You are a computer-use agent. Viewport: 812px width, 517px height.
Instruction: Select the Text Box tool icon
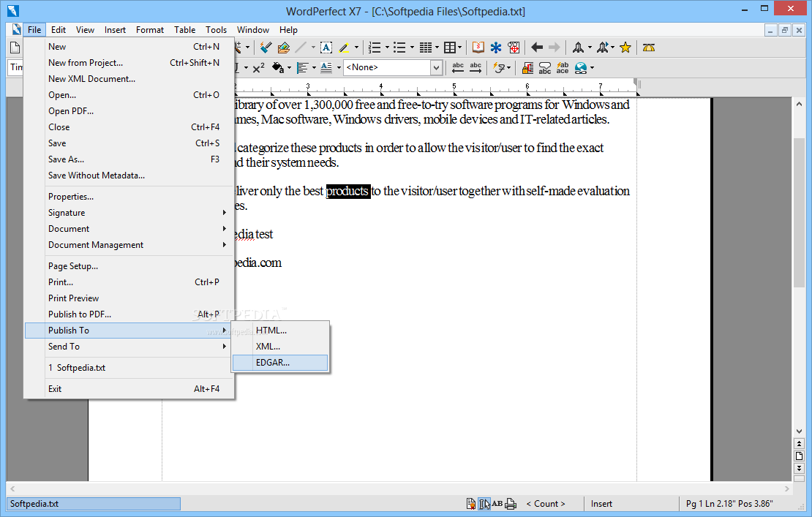326,48
